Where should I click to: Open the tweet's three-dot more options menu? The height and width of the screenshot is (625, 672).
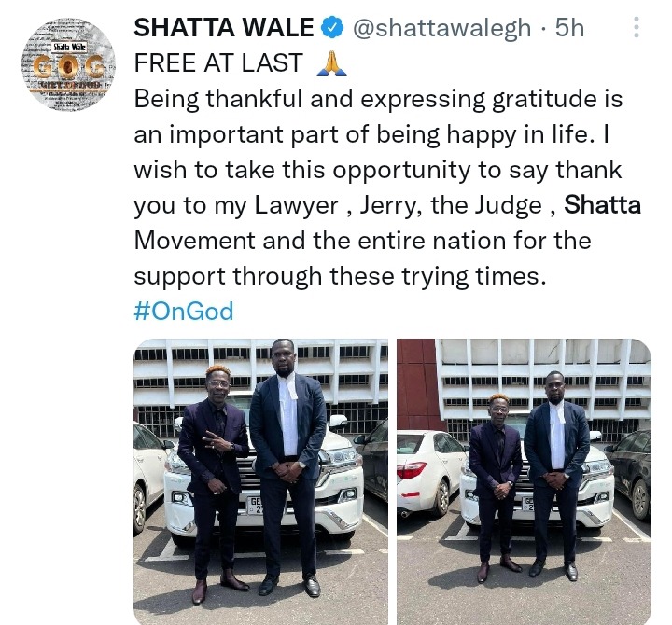[637, 27]
